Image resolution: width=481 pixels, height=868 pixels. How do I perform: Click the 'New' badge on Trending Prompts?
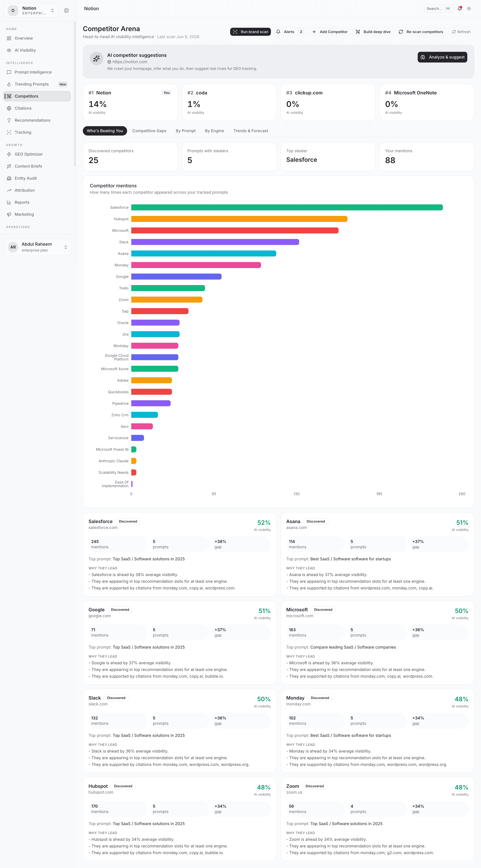tap(63, 84)
